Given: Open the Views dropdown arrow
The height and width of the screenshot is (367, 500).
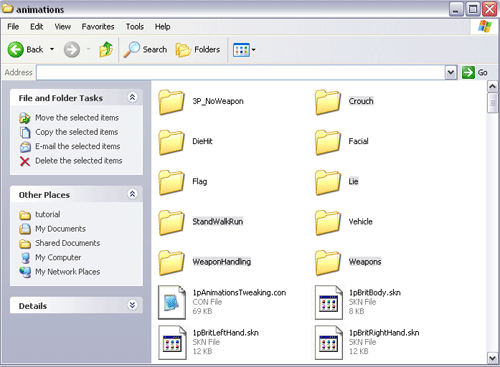Looking at the screenshot, I should point(254,50).
